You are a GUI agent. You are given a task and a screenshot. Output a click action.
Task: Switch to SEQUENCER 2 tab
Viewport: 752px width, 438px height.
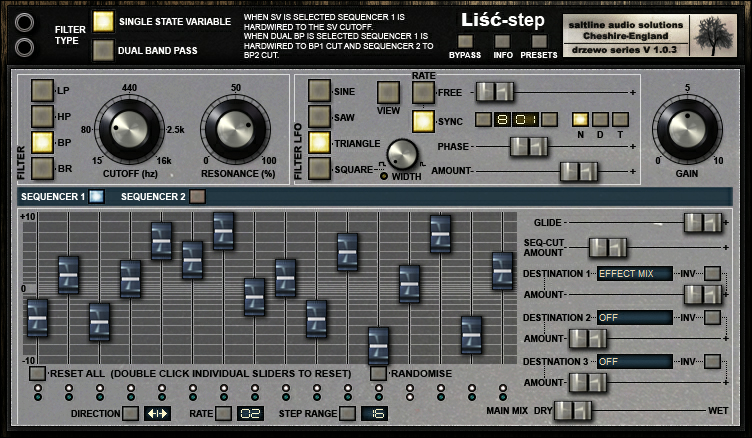tap(197, 197)
